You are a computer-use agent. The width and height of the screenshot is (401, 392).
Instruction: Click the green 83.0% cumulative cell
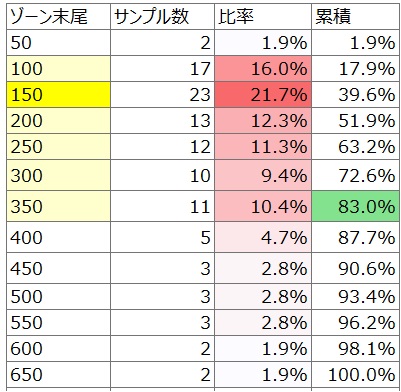point(356,206)
